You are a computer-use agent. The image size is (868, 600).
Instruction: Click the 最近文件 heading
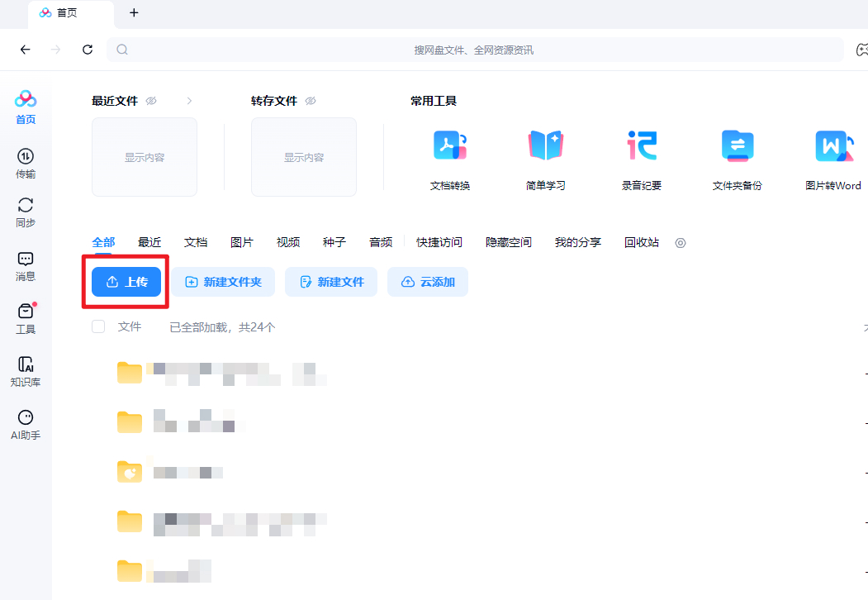coord(115,101)
